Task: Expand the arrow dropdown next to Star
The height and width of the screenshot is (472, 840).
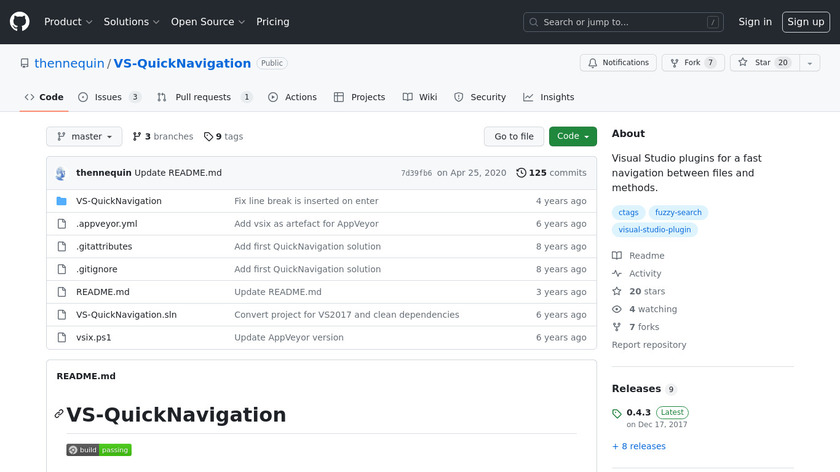Action: point(809,63)
